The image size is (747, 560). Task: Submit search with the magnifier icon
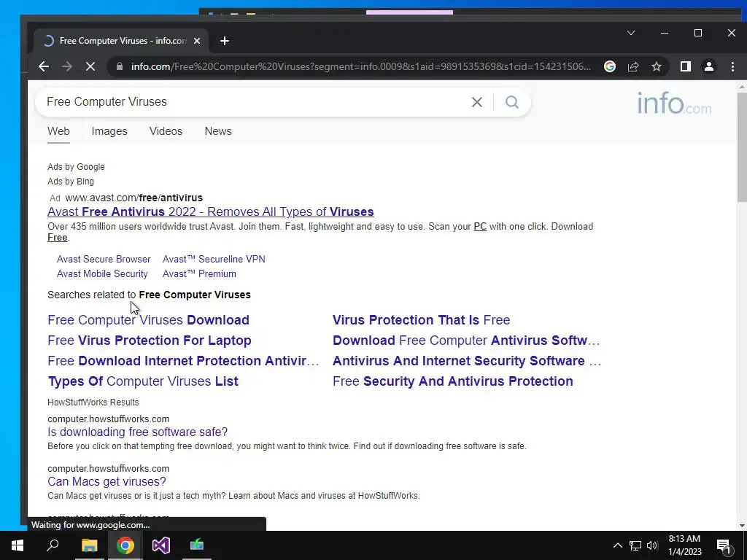click(x=512, y=102)
